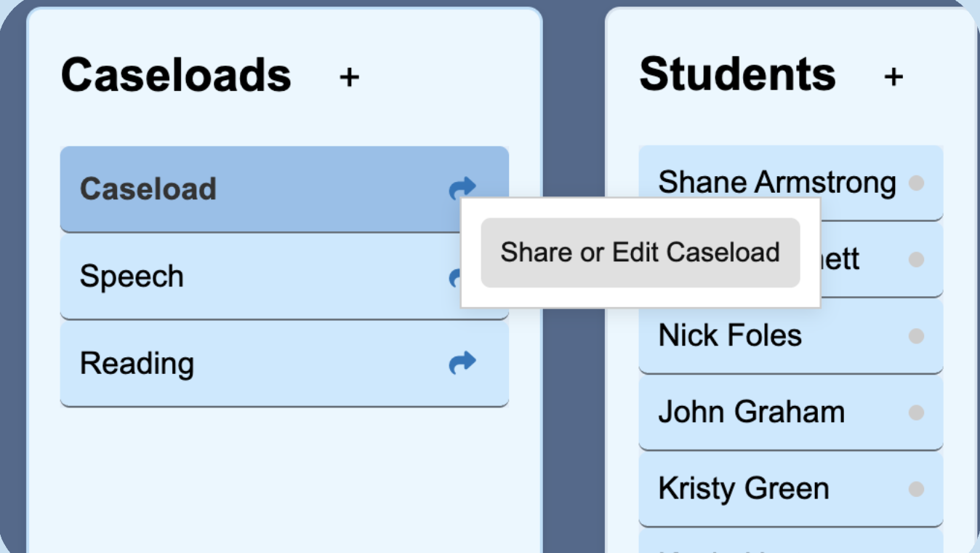This screenshot has height=553, width=980.
Task: Click the plus icon beside Students heading
Action: point(893,76)
